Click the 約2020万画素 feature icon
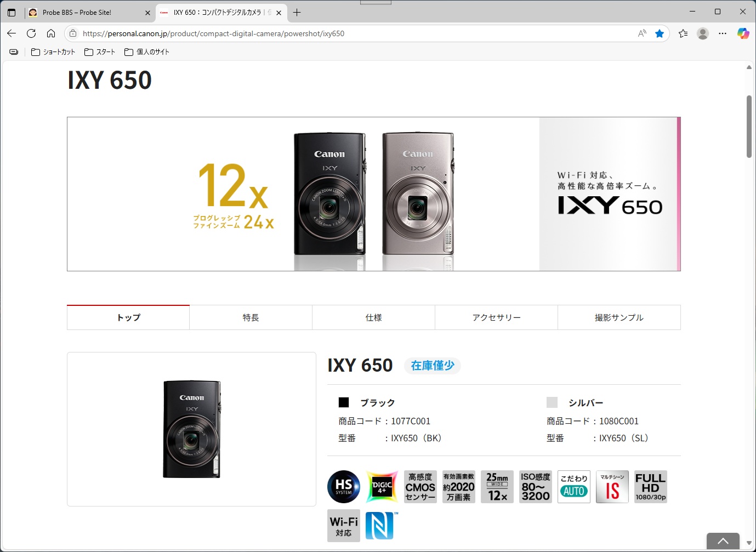 coord(459,487)
